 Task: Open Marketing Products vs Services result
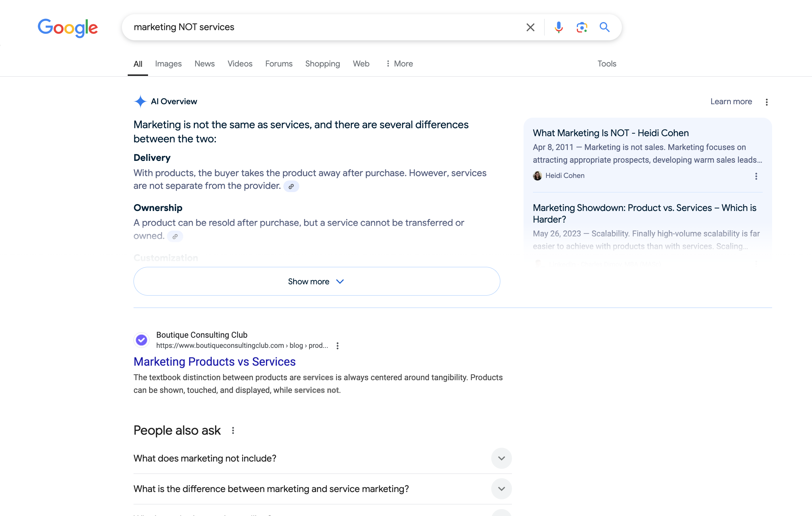(x=214, y=362)
